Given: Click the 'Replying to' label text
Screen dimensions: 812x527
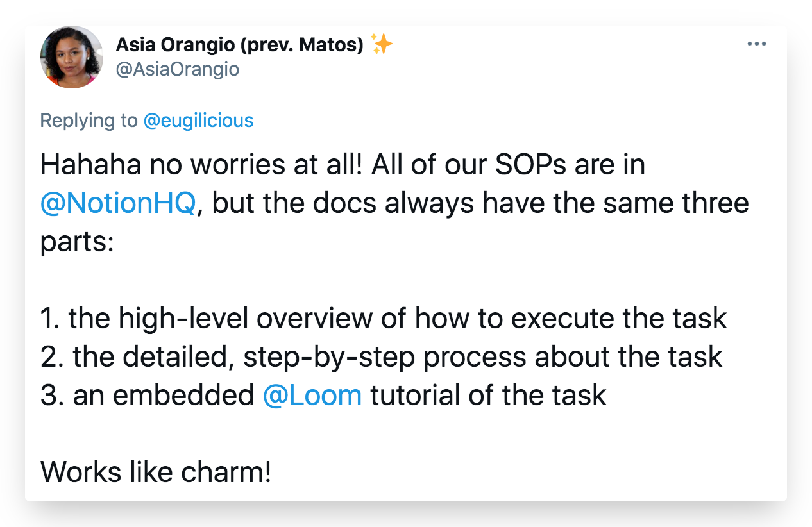Looking at the screenshot, I should coord(89,121).
